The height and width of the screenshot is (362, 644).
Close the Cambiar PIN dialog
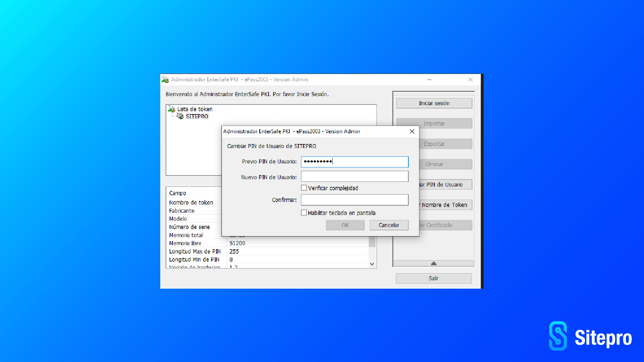tap(412, 132)
